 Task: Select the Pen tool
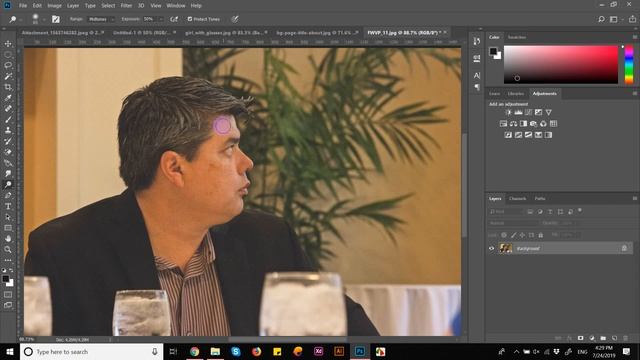[8, 196]
